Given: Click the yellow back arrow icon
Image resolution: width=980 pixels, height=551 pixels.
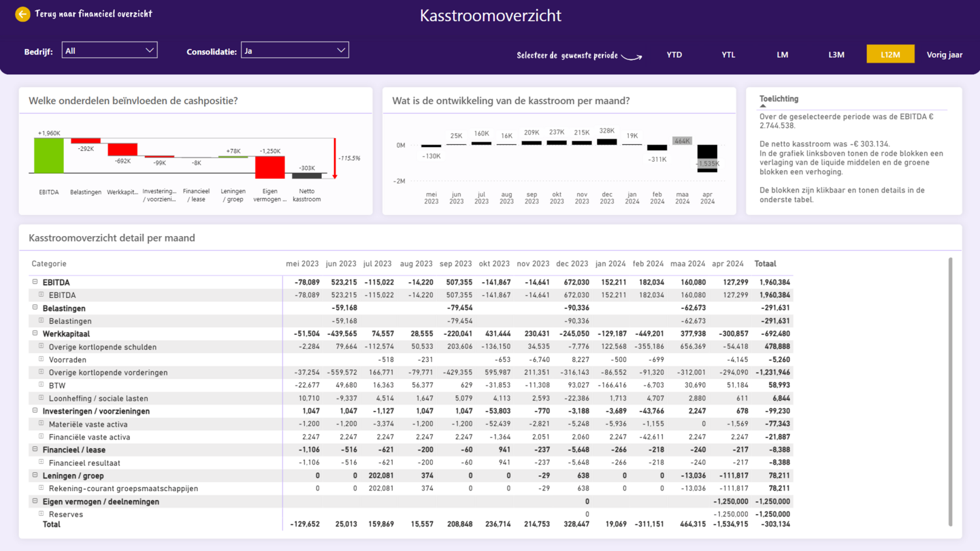Looking at the screenshot, I should pos(22,14).
